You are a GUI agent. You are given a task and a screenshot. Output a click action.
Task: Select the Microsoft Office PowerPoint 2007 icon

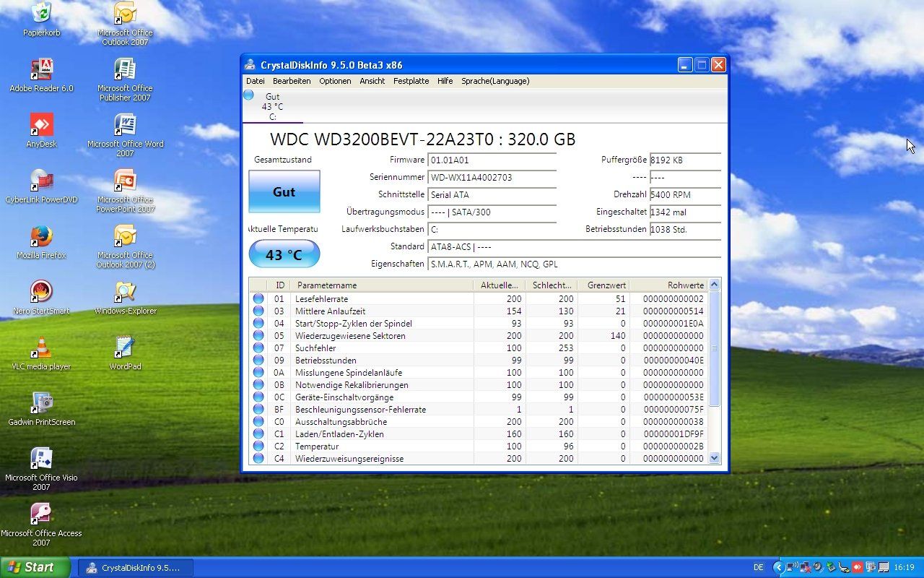click(x=125, y=191)
